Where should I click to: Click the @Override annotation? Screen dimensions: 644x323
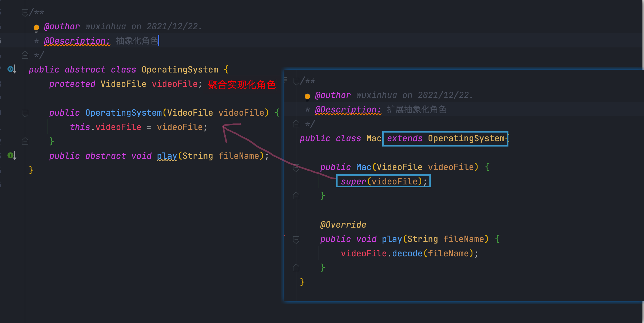(x=343, y=225)
